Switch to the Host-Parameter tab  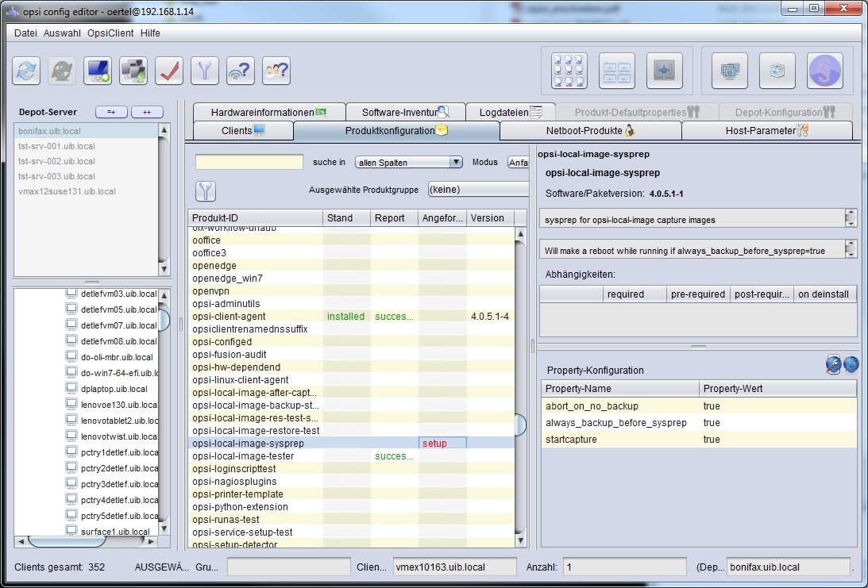[x=766, y=131]
